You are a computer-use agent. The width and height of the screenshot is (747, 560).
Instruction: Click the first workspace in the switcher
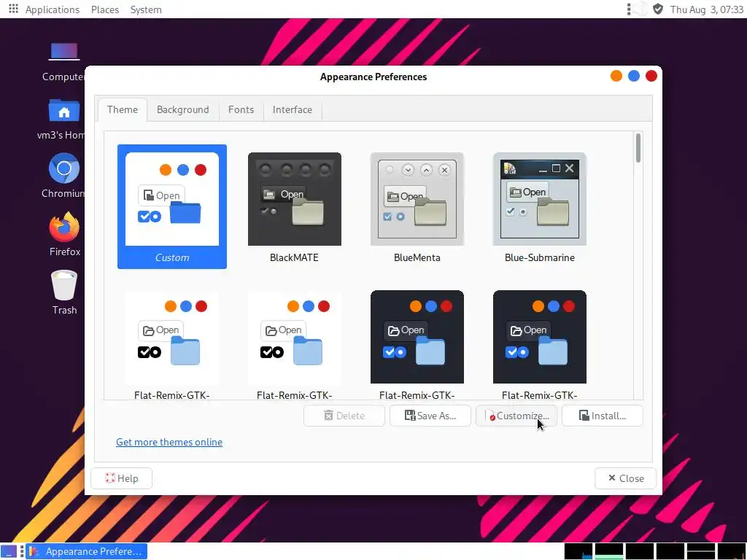tap(578, 551)
